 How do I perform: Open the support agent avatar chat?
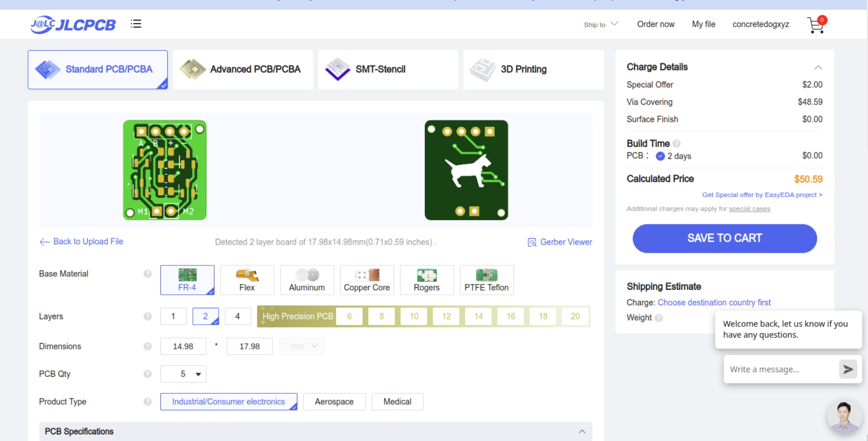(843, 417)
